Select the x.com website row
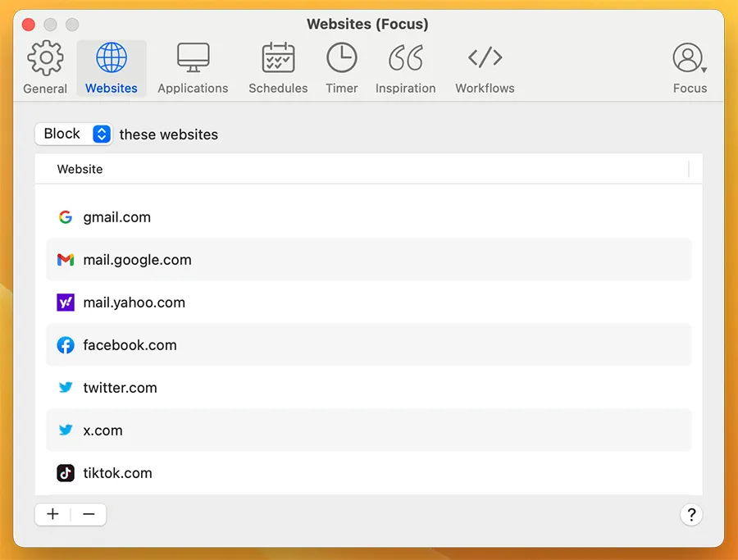The image size is (738, 560). [x=102, y=430]
